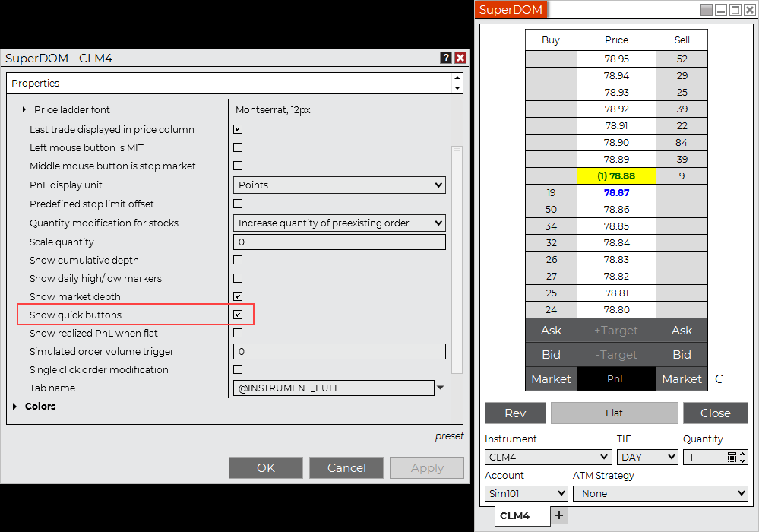Click the buy-side Ask quick button
Screen dimensions: 759x532
(551, 330)
